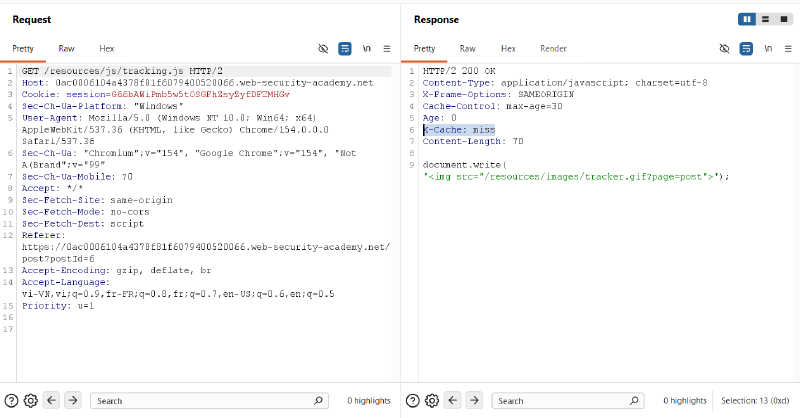Go to next match arrow under Request
Image resolution: width=800 pixels, height=418 pixels.
click(x=73, y=400)
